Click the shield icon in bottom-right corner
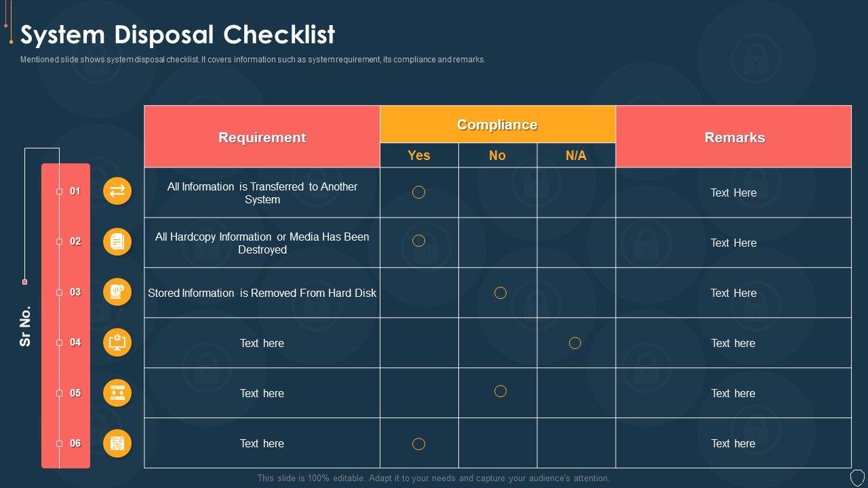 856,476
